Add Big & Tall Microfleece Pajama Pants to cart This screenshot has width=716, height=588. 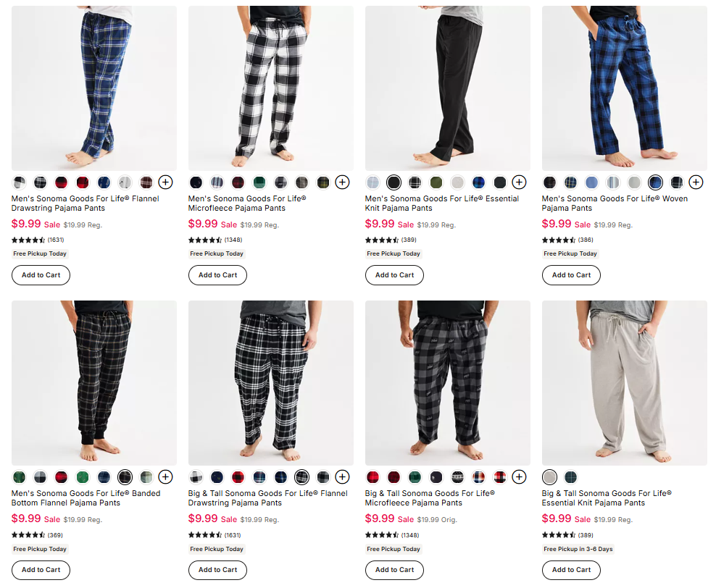click(x=394, y=570)
